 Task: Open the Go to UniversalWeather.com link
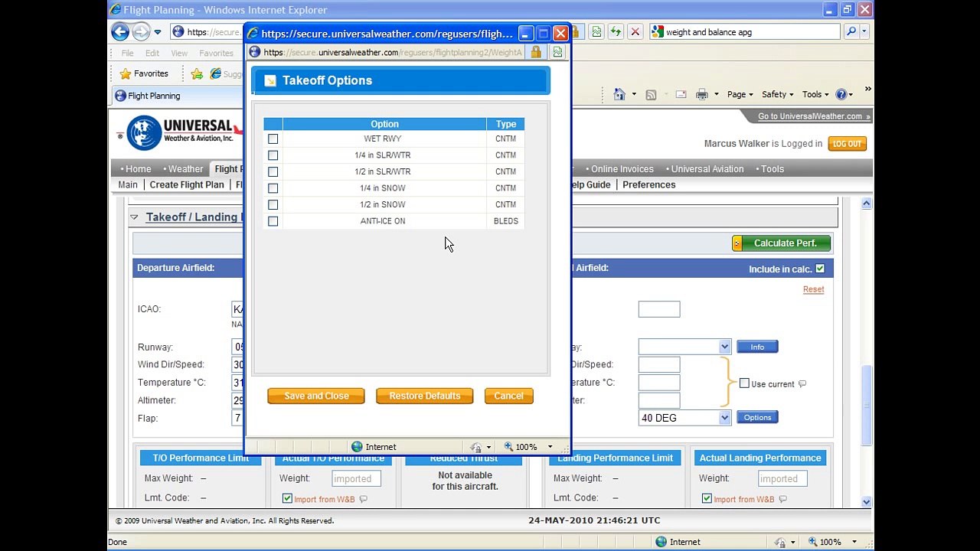coord(814,116)
